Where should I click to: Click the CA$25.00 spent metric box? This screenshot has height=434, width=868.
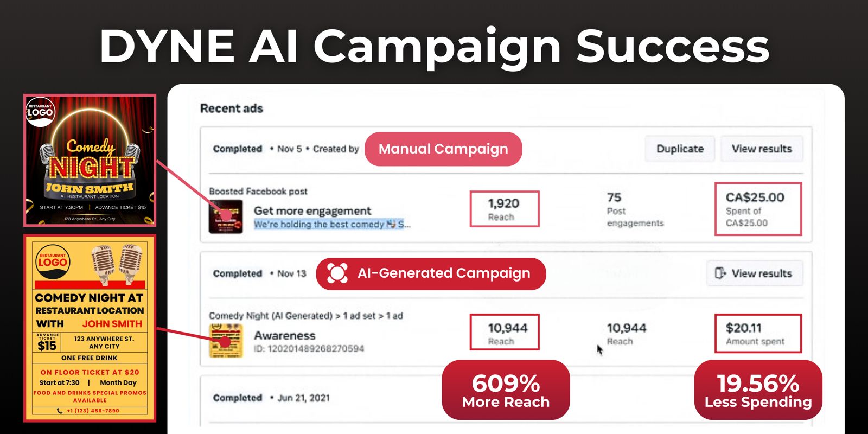(x=757, y=209)
